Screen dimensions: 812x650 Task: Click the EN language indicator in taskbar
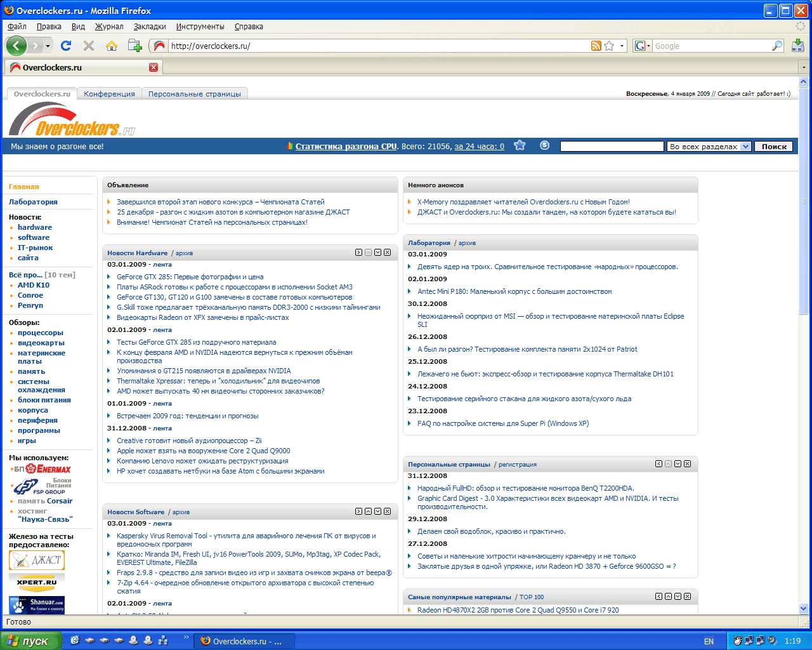pyautogui.click(x=709, y=641)
